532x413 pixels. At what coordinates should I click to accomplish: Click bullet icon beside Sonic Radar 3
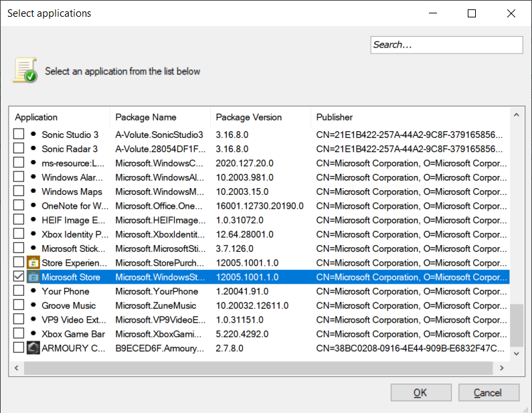pos(33,149)
